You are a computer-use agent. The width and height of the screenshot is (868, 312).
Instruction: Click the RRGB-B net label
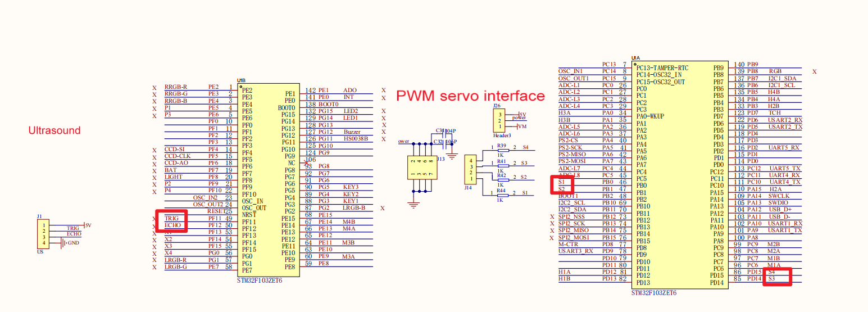[176, 101]
